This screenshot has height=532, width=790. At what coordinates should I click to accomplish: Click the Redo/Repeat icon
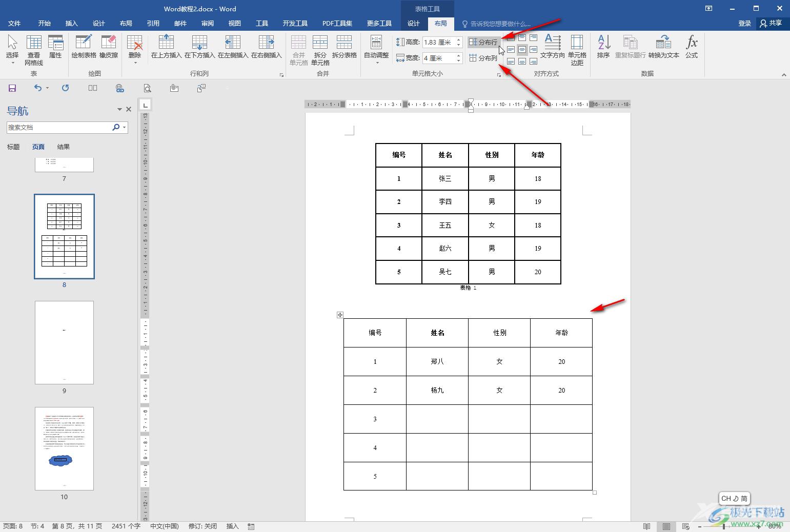click(x=65, y=88)
